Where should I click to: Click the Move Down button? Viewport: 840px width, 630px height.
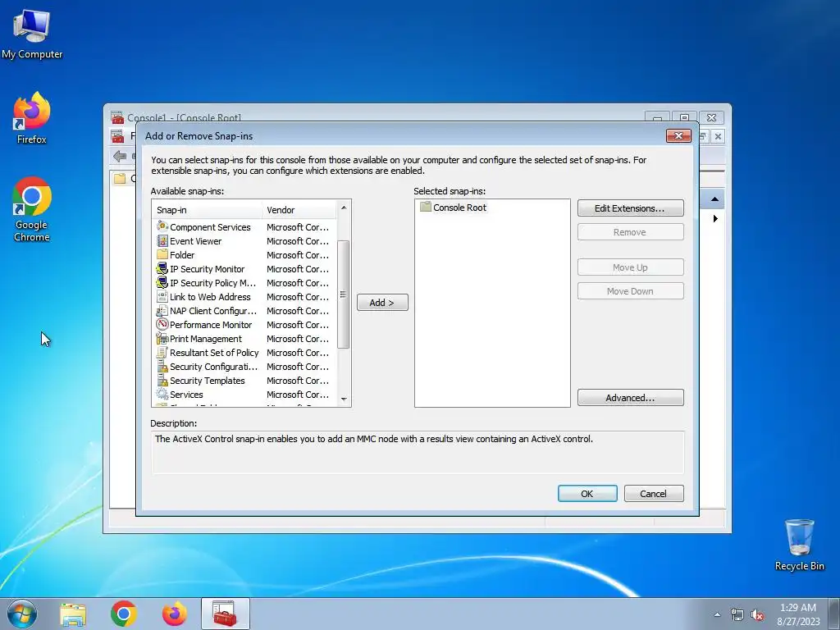point(630,291)
